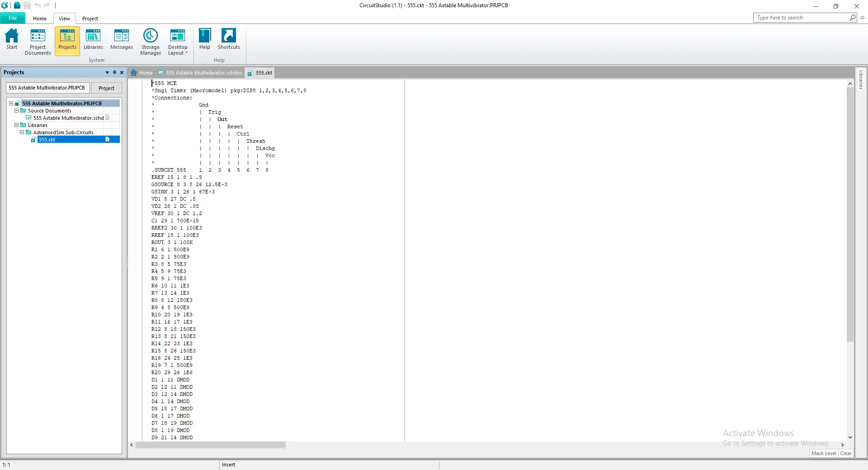Click the magnifier icon in the search box
868x470 pixels.
coord(853,18)
